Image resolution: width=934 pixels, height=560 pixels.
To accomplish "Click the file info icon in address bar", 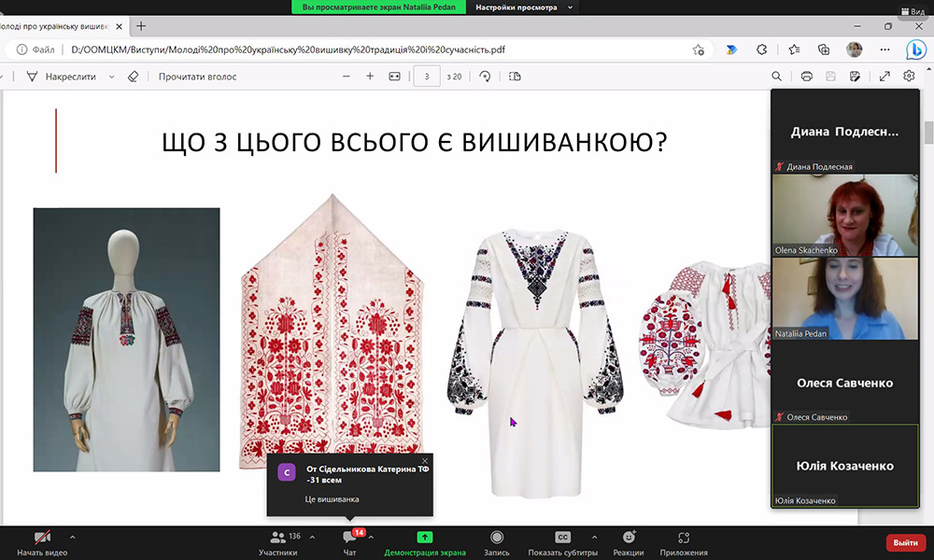I will (x=21, y=49).
